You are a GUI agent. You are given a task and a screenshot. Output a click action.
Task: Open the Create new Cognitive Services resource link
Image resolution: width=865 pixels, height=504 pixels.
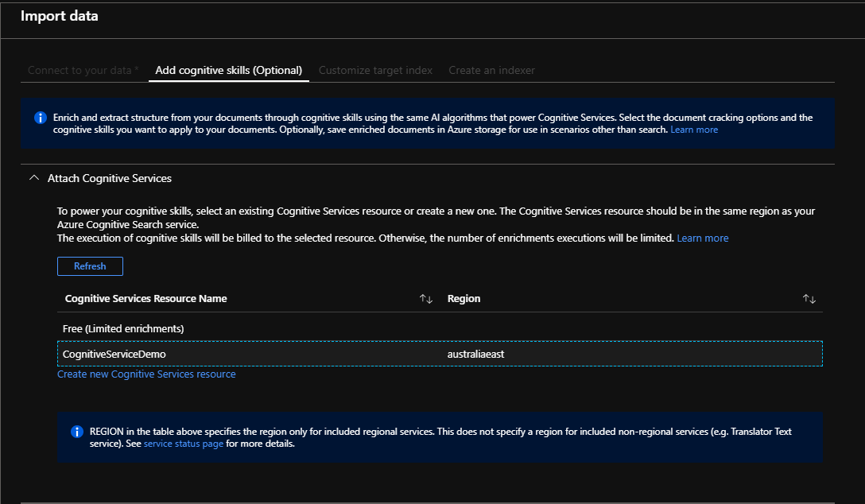click(146, 374)
